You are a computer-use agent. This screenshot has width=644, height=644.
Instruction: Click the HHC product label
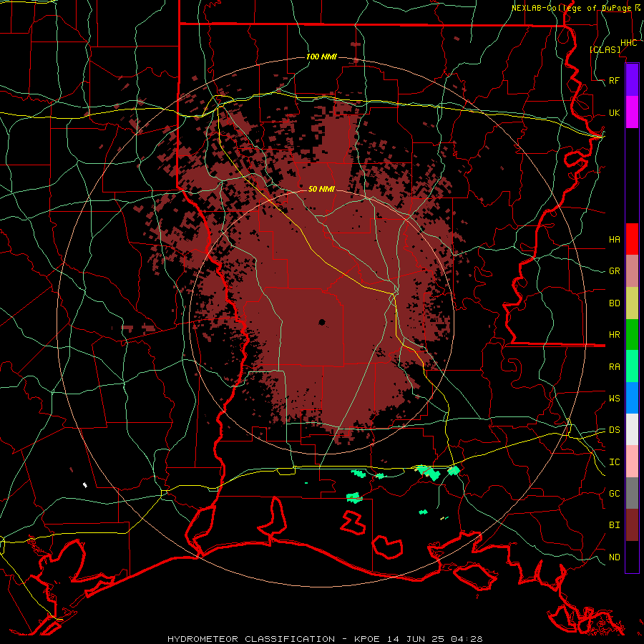click(x=628, y=43)
